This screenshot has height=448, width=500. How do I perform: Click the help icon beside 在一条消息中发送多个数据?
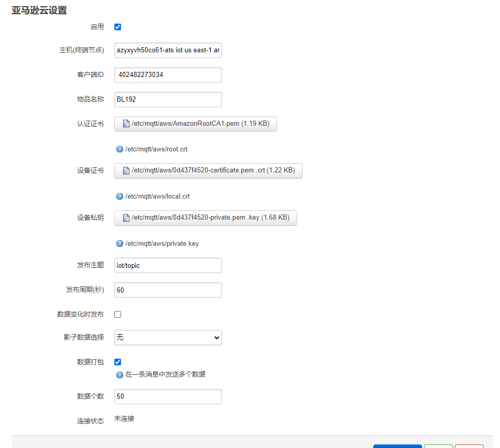pos(119,375)
